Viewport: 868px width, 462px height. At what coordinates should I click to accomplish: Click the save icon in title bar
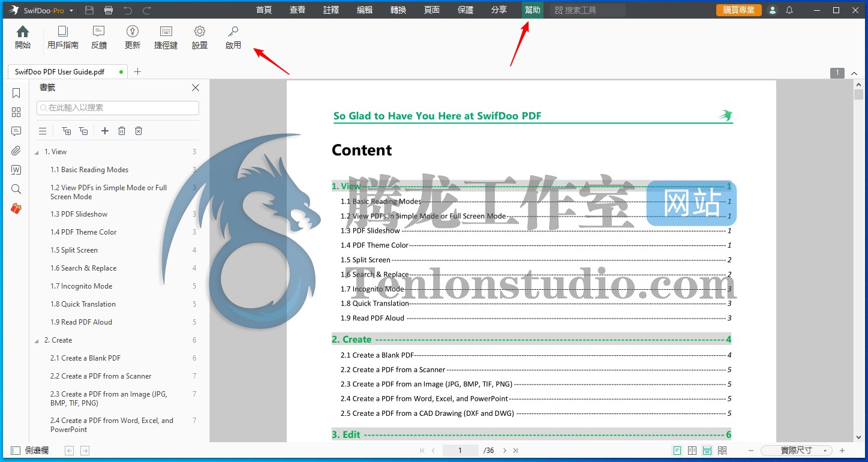(x=89, y=10)
